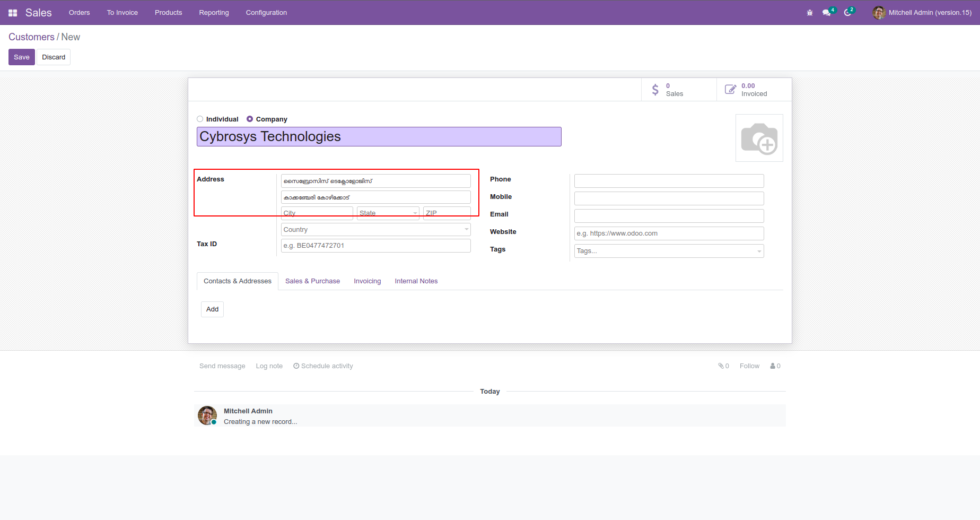Click the 'Creating a new record...' message

pos(260,422)
